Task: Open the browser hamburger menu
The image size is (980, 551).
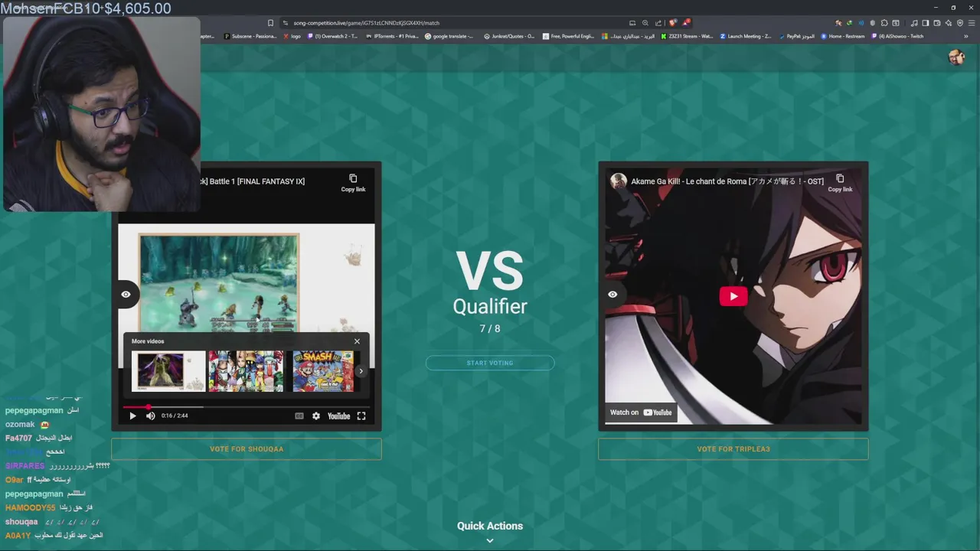Action: pyautogui.click(x=971, y=23)
